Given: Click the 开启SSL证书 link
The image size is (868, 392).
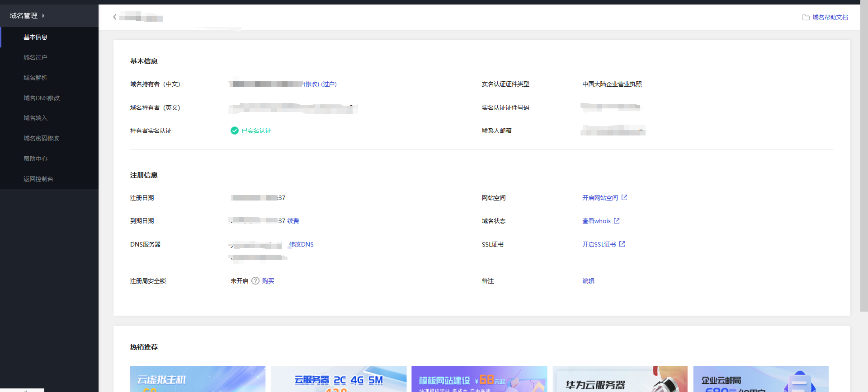Looking at the screenshot, I should tap(599, 244).
